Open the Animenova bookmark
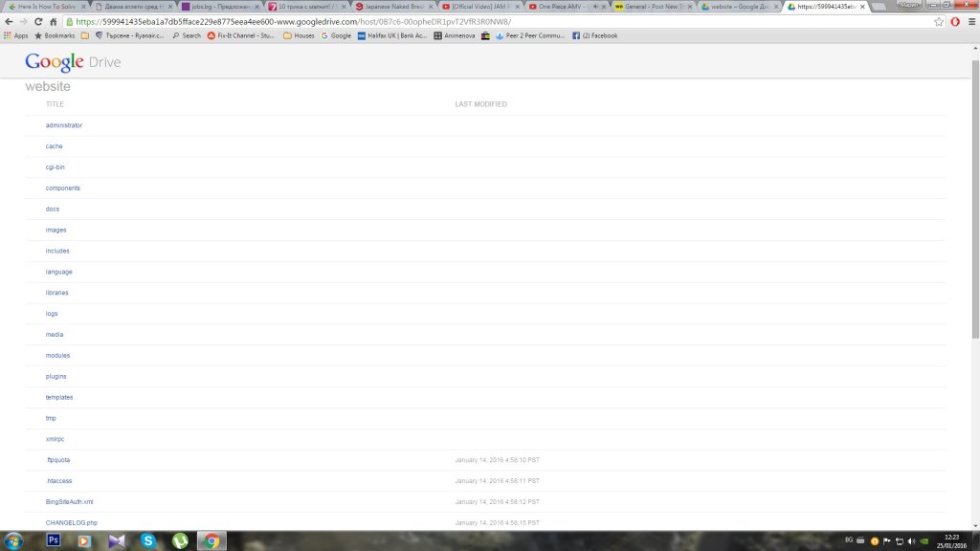The image size is (980, 551). [455, 35]
